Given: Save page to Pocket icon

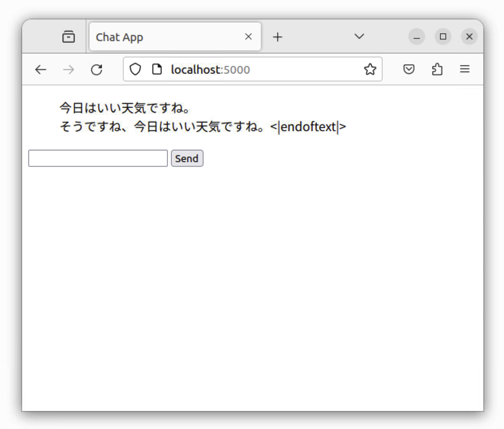Looking at the screenshot, I should 409,69.
